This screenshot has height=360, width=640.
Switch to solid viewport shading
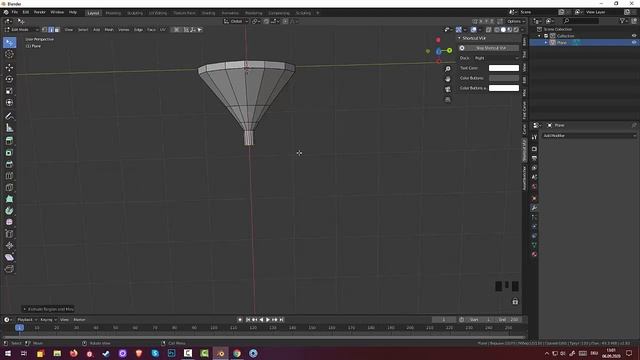503,29
